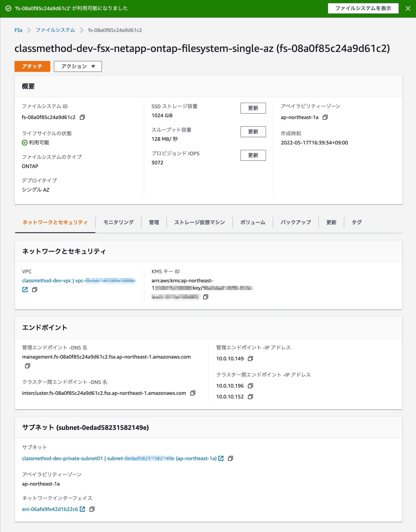416x532 pixels.
Task: Select the 128 MB/秒 throughput value
Action: click(x=165, y=139)
